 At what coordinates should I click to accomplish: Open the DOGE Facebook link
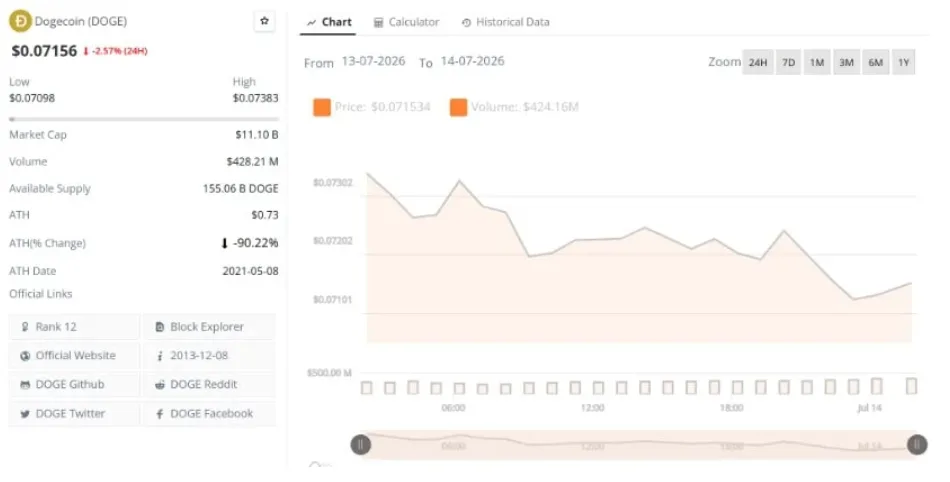209,414
